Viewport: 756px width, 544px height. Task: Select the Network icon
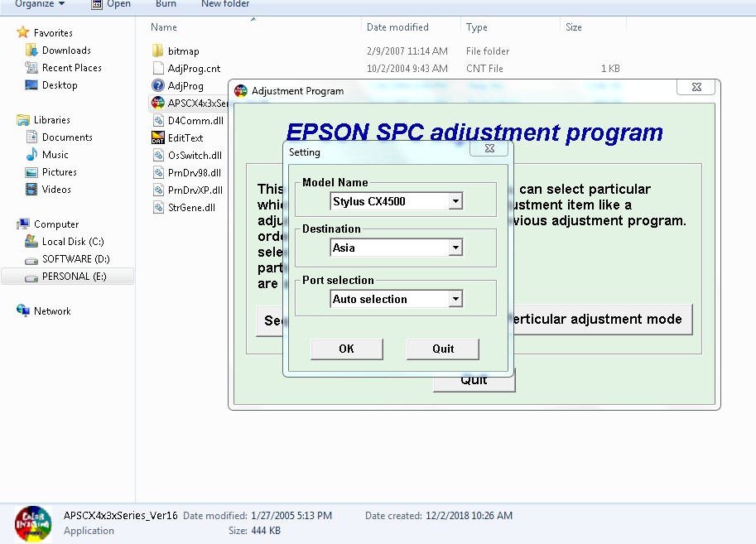(23, 311)
